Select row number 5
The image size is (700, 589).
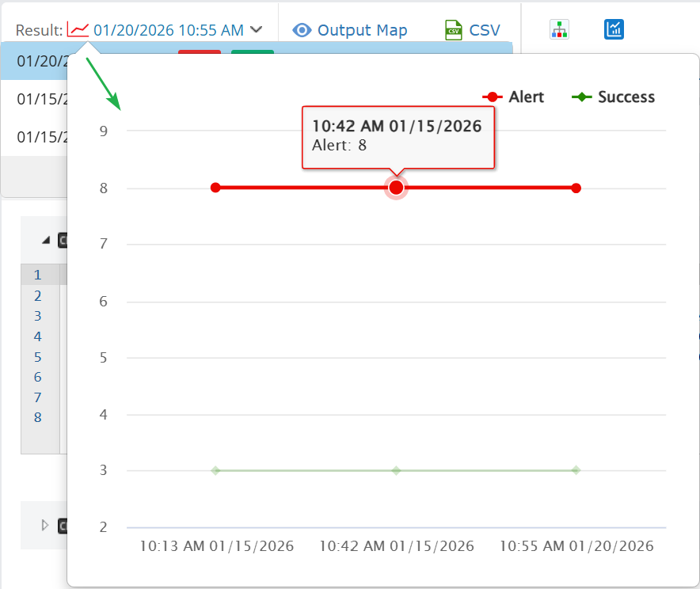pos(37,357)
